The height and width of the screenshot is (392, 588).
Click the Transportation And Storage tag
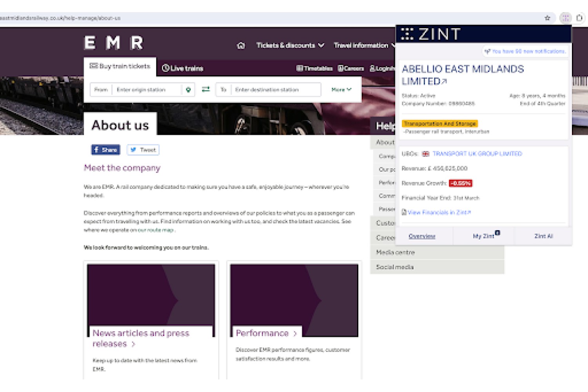tap(440, 123)
